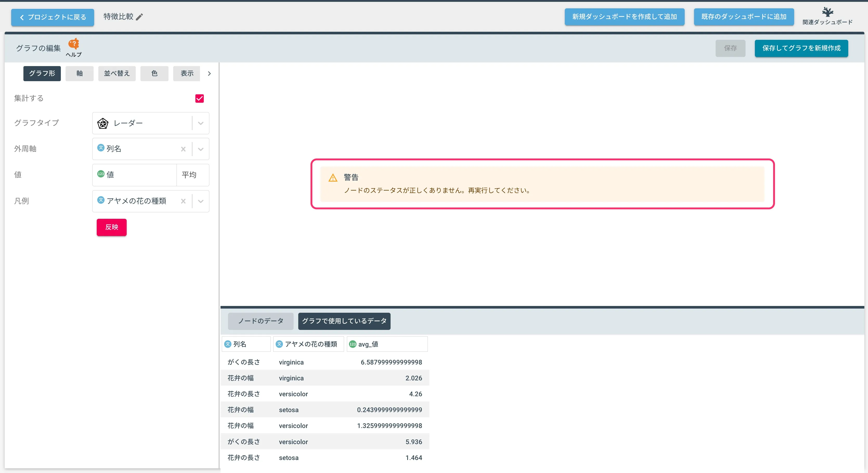Select the 4.26 value cell
This screenshot has height=473, width=868.
point(416,394)
